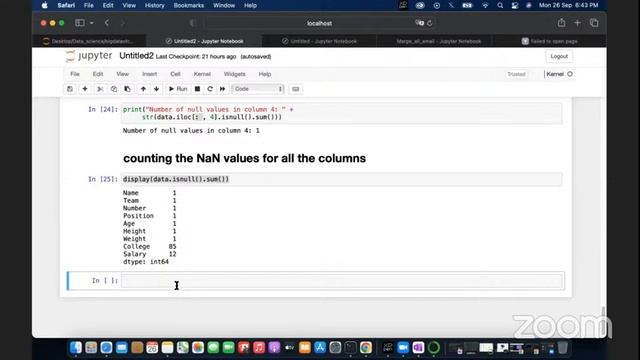640x360 pixels.
Task: Open a new Safari tab
Action: coord(577,23)
